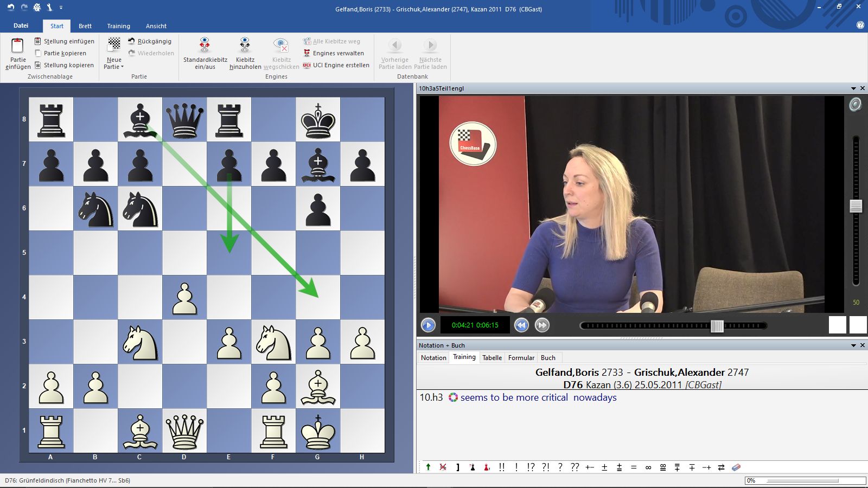Viewport: 868px width, 488px height.
Task: Click the white queen on the chessboard
Action: tap(184, 431)
